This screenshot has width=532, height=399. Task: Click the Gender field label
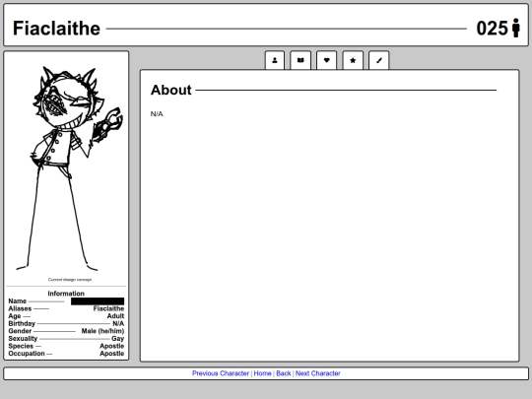20,331
